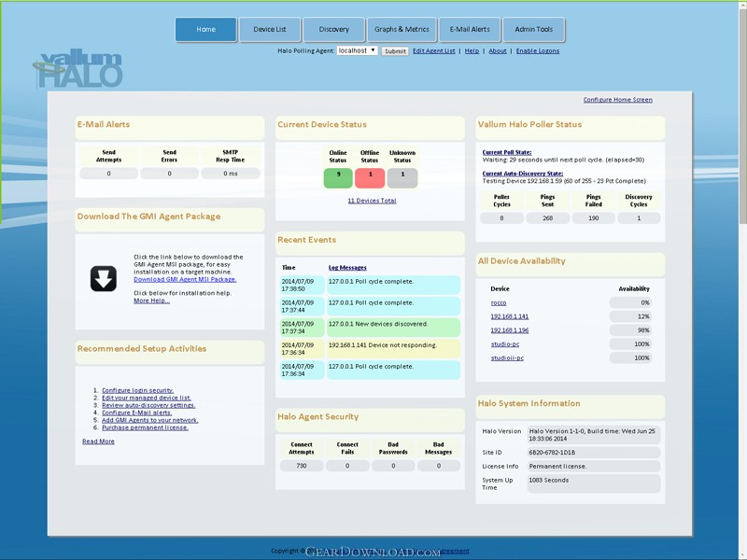Click the Connect Attempts value 730
Image resolution: width=747 pixels, height=560 pixels.
point(302,466)
